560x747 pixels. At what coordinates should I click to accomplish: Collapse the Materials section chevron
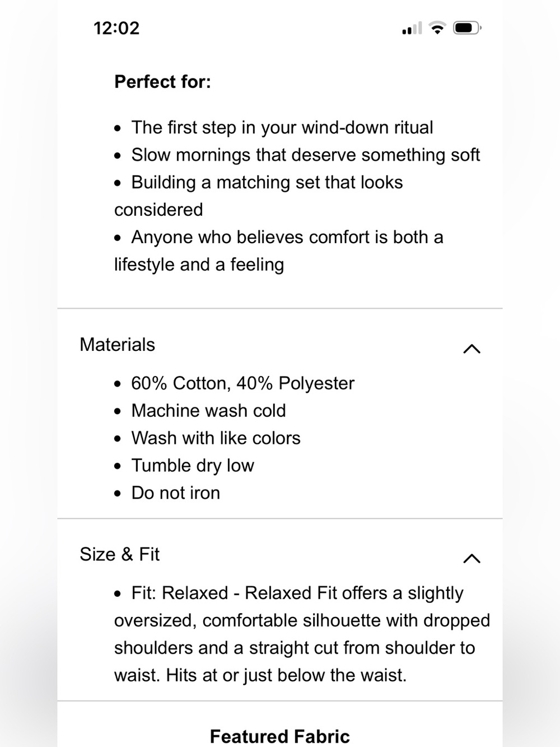coord(472,349)
